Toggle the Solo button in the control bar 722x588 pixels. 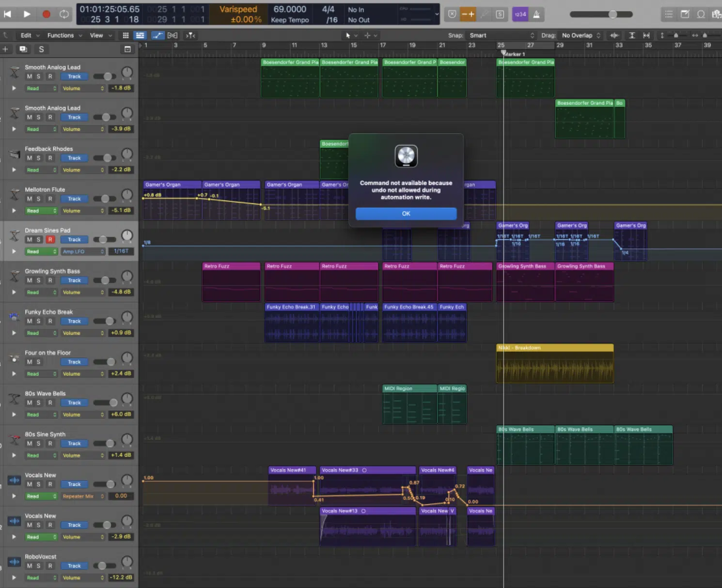click(x=500, y=14)
